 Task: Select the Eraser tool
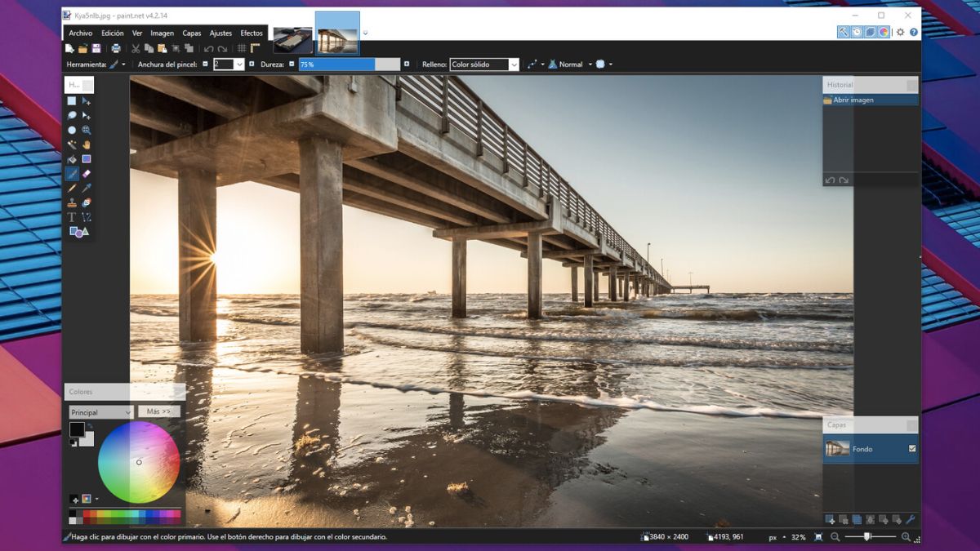(x=87, y=174)
